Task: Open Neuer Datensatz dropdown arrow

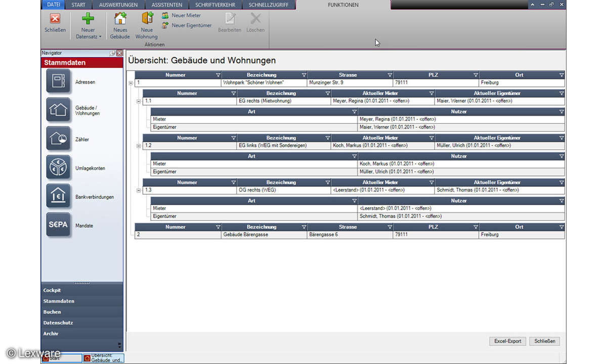Action: point(100,37)
